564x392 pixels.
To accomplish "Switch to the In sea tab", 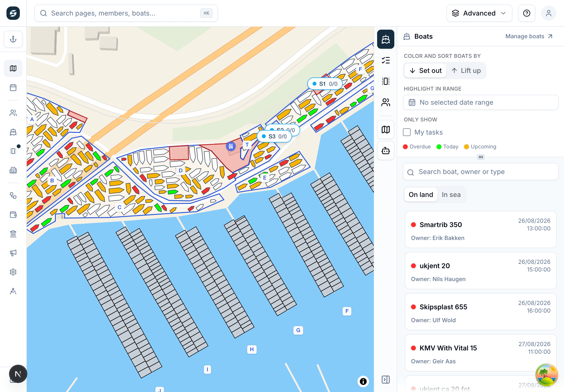I will (x=451, y=195).
